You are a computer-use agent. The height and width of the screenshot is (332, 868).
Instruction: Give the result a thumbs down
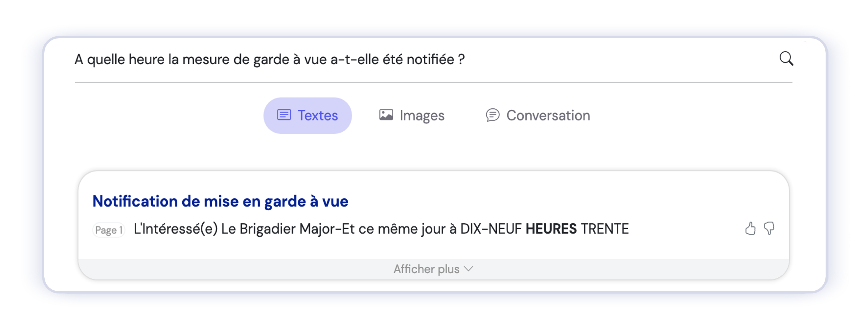click(x=769, y=229)
